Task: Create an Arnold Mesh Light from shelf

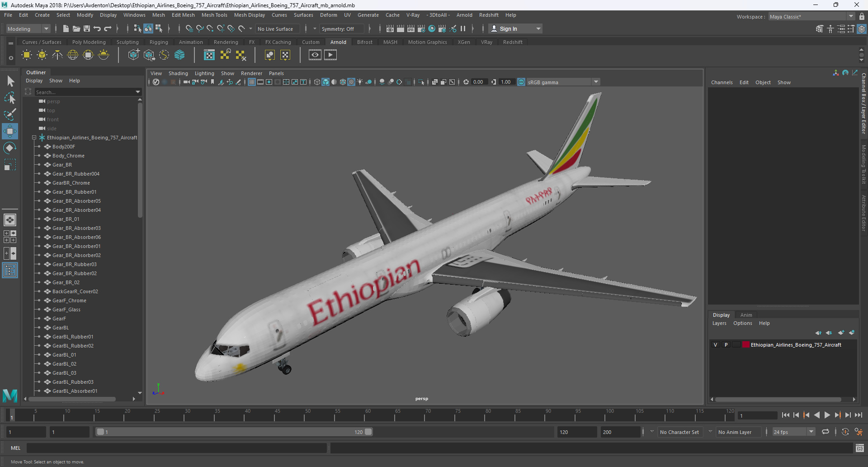Action: click(x=42, y=55)
